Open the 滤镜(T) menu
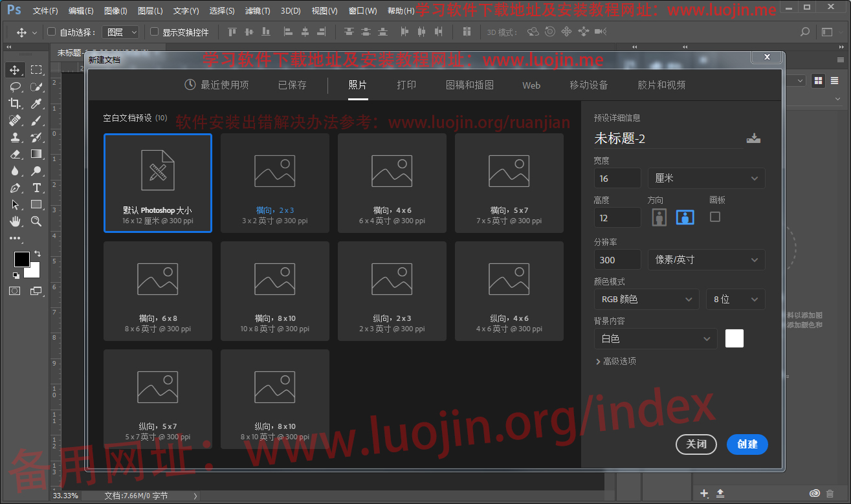The height and width of the screenshot is (504, 851). (258, 11)
